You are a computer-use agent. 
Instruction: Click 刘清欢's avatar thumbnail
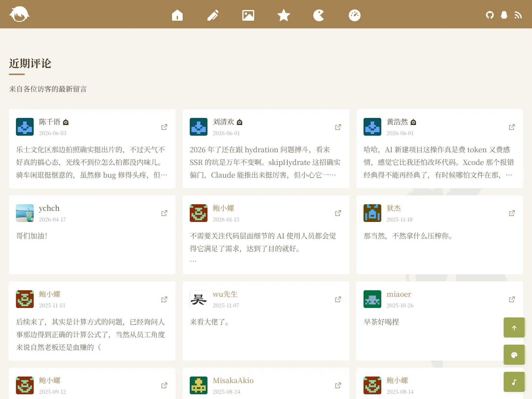pyautogui.click(x=199, y=127)
